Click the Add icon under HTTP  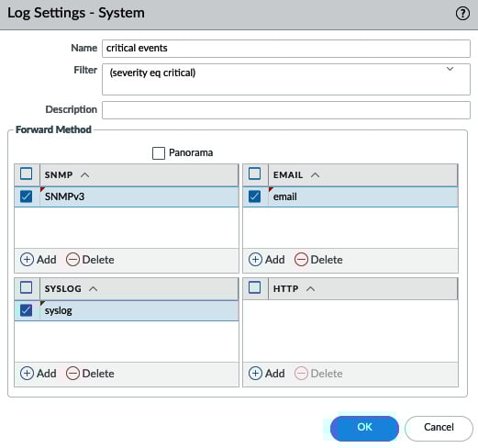[255, 374]
